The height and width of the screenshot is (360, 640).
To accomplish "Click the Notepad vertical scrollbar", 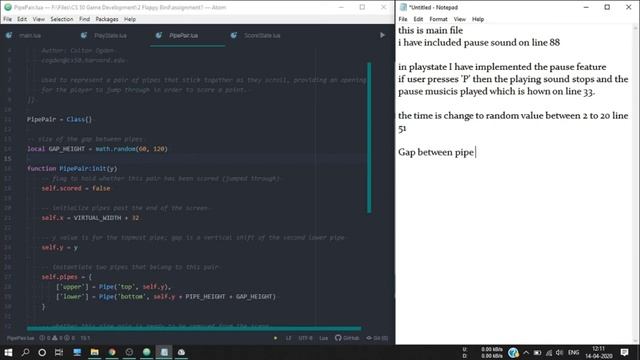I will point(636,184).
